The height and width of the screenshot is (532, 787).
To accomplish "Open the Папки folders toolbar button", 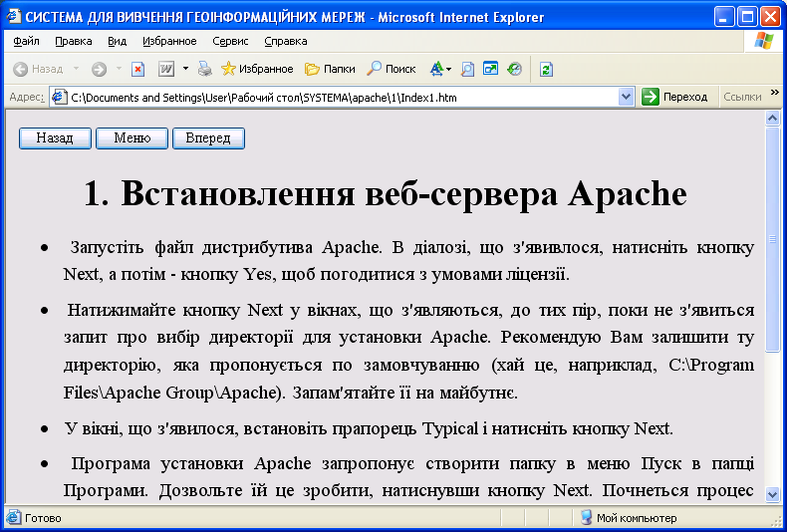I will tap(330, 69).
